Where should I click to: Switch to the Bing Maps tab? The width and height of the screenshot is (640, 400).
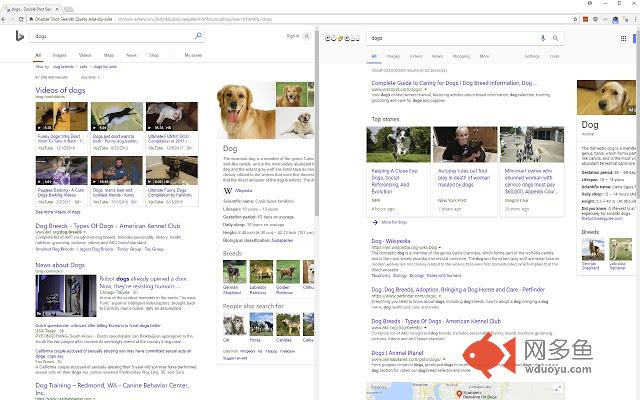pos(109,55)
